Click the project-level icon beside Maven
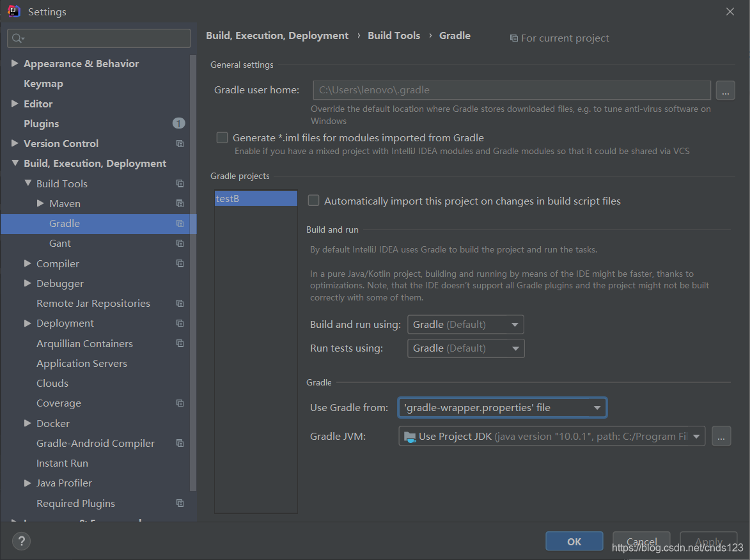Viewport: 750px width, 560px height. [x=180, y=204]
